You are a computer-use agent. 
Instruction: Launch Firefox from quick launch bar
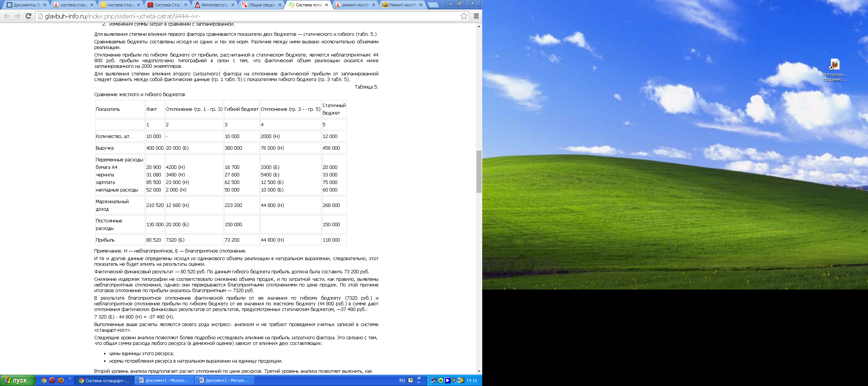coord(61,380)
